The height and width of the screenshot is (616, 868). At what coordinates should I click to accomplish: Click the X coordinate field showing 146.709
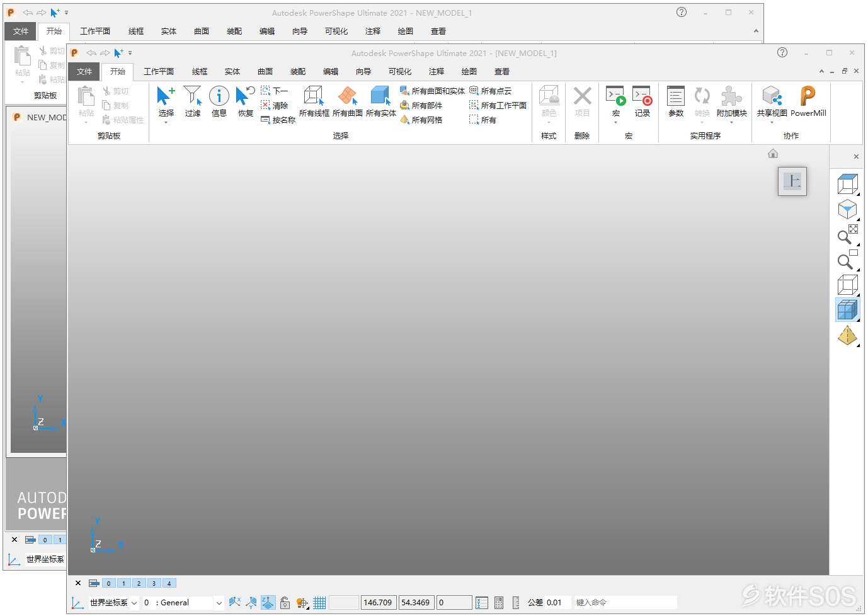tap(379, 603)
